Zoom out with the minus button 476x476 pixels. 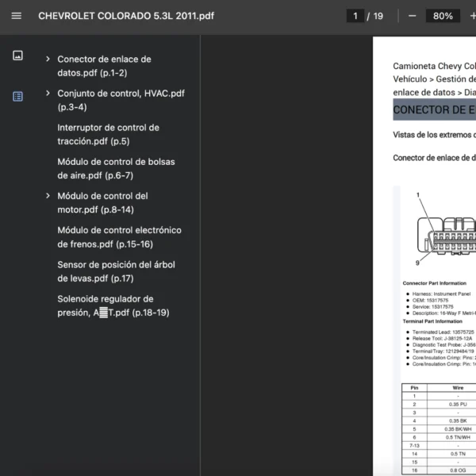click(412, 16)
